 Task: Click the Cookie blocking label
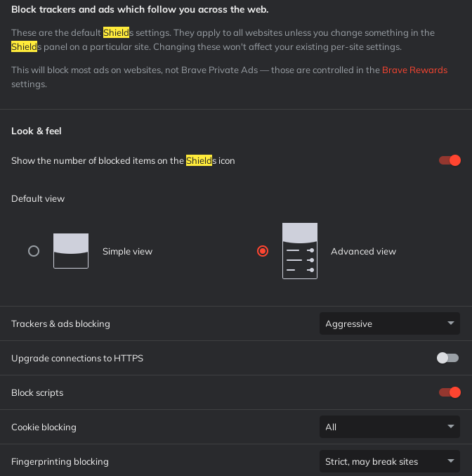(x=44, y=427)
